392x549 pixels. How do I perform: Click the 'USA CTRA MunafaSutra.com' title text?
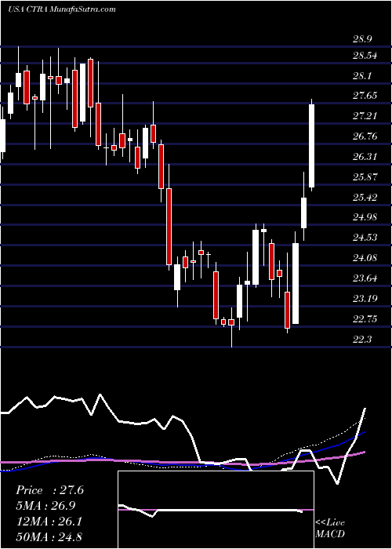(62, 9)
